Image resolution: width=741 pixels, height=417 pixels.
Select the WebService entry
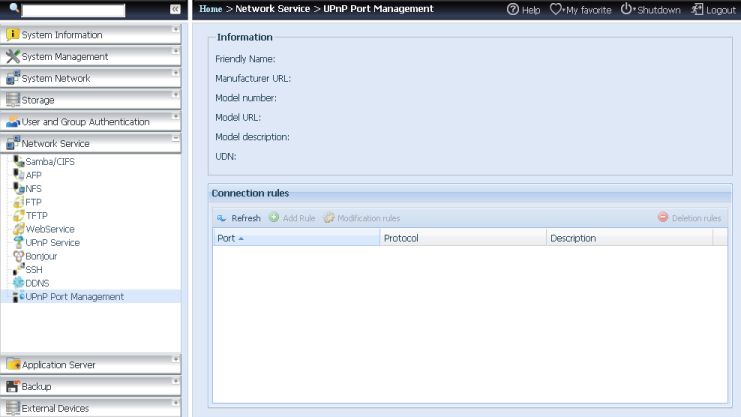coord(50,229)
